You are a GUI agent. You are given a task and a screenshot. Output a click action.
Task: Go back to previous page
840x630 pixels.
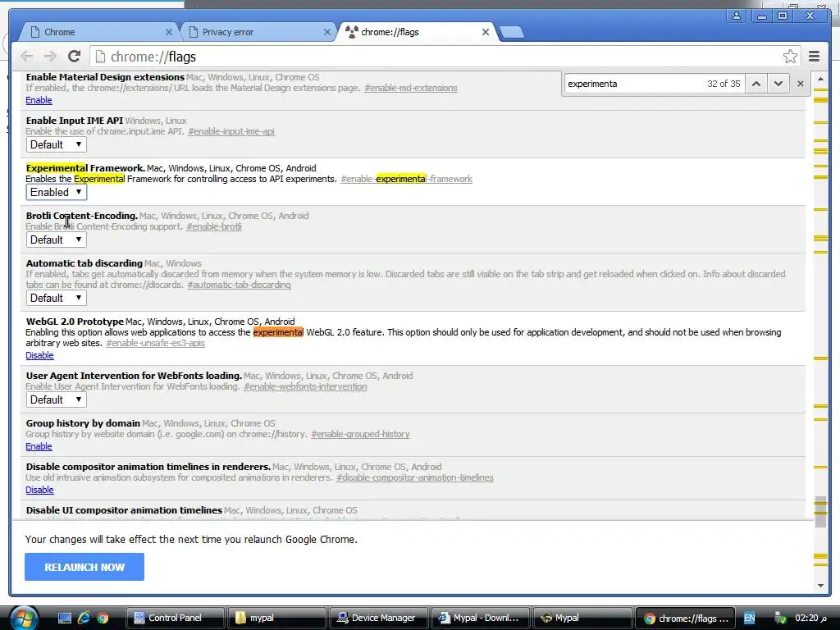pyautogui.click(x=26, y=57)
